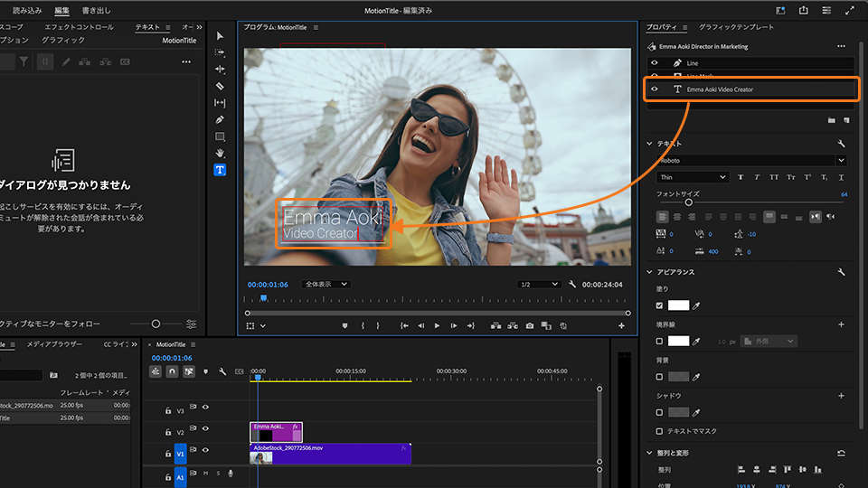Choose the Hand tool
868x488 pixels.
(220, 154)
